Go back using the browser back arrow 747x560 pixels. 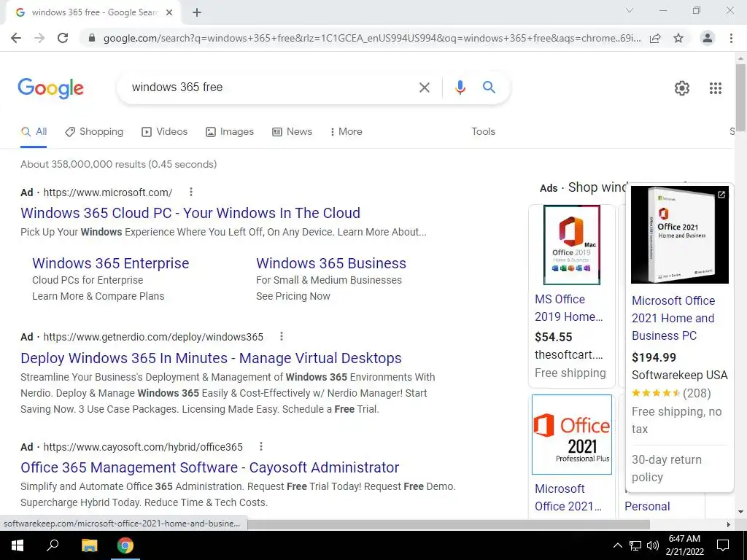tap(16, 38)
